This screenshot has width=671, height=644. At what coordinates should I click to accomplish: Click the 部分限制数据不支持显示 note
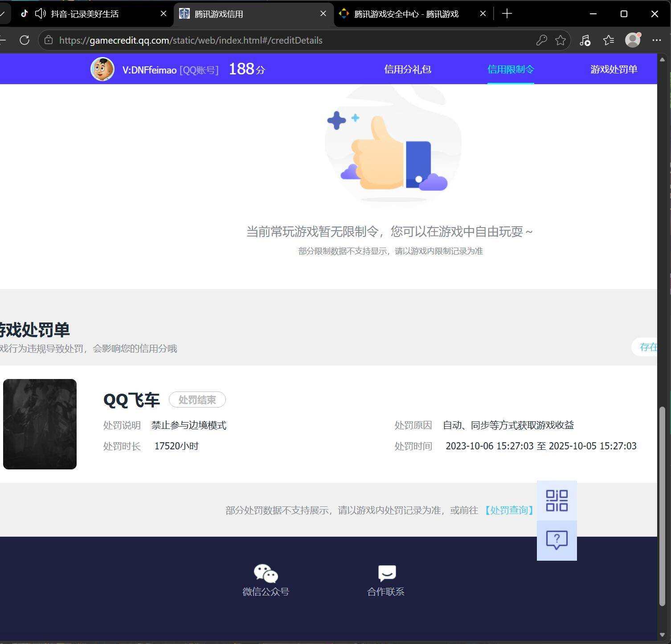pyautogui.click(x=391, y=251)
